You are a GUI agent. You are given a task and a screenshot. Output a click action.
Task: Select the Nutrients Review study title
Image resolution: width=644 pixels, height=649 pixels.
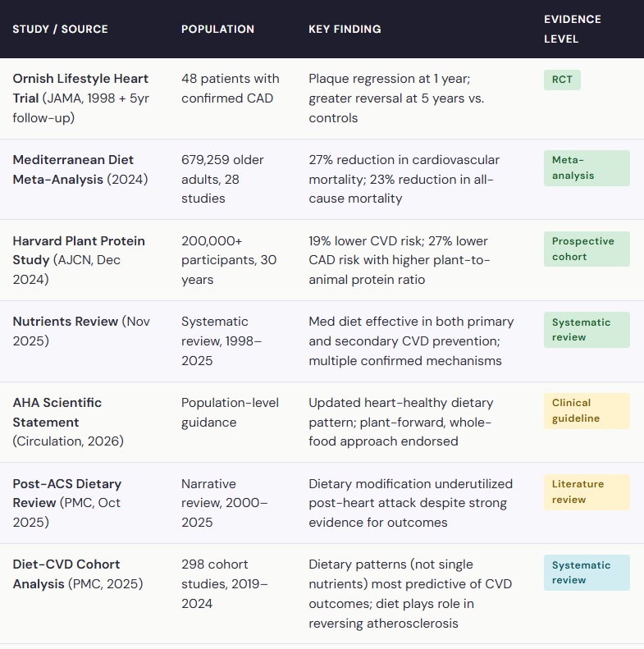[66, 322]
